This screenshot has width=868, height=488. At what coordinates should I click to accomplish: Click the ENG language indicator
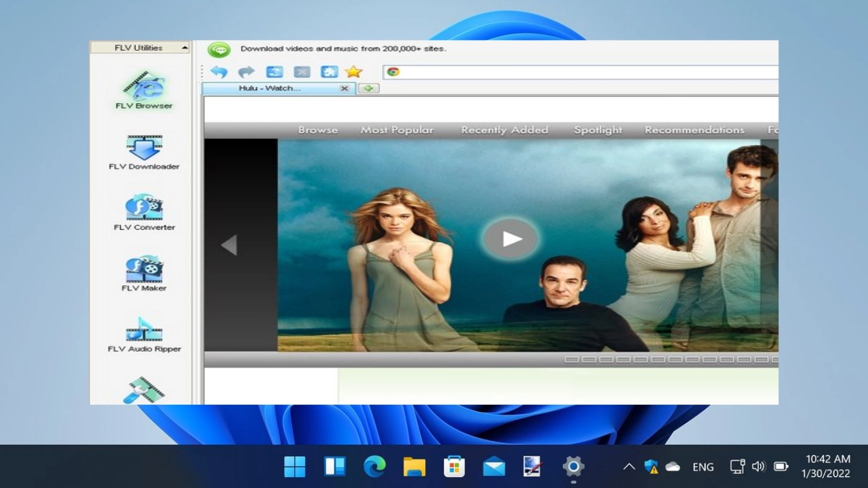[703, 466]
